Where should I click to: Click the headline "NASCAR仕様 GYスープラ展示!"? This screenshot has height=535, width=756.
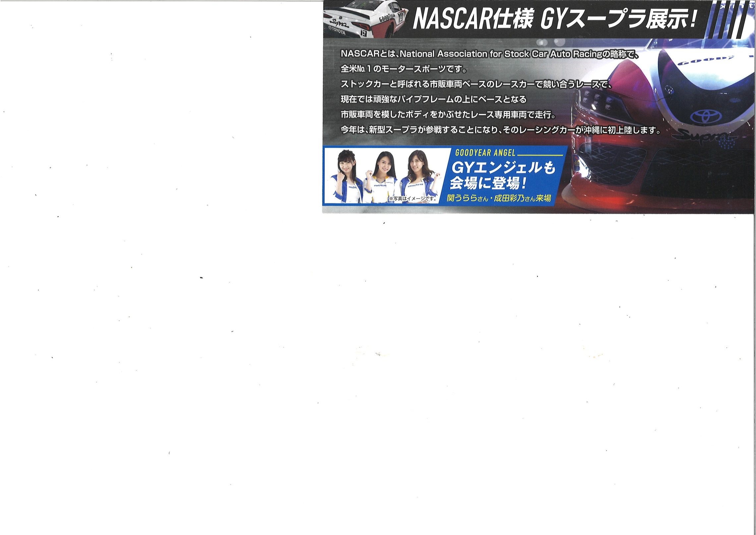tap(554, 20)
